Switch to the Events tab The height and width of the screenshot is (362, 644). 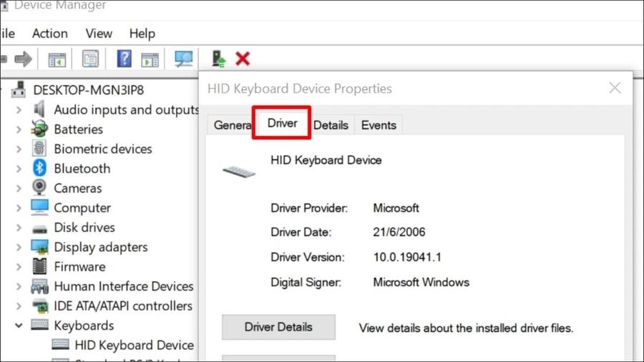(x=379, y=125)
